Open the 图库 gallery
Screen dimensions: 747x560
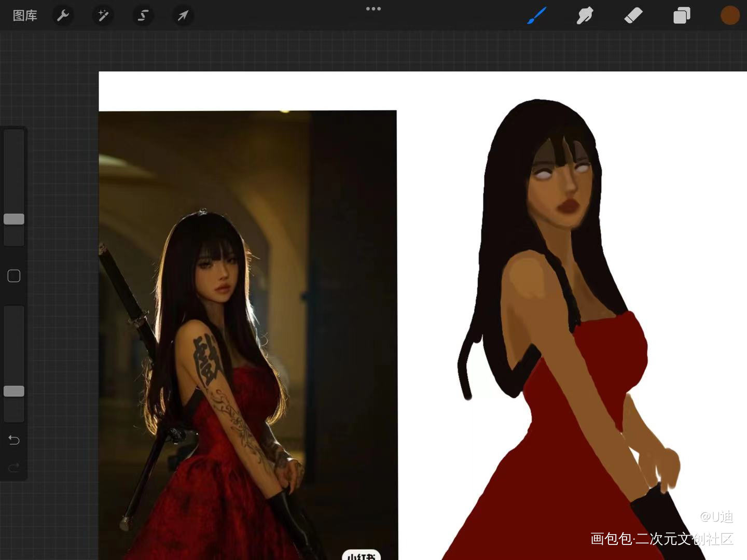point(25,16)
